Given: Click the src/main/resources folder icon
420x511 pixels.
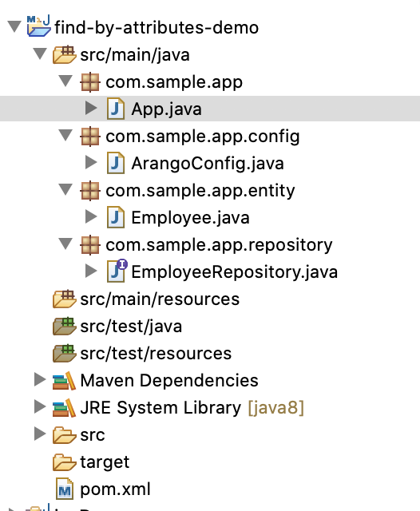Looking at the screenshot, I should click(64, 299).
